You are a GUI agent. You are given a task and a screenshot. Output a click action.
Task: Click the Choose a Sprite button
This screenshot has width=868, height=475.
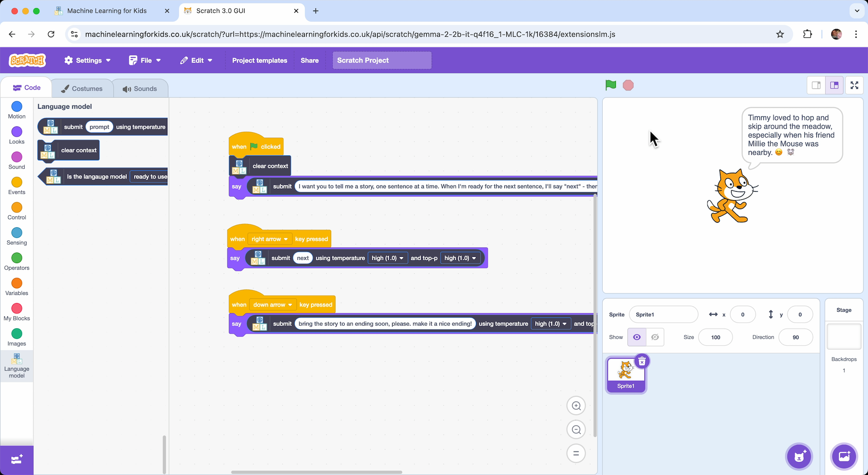[x=799, y=456]
